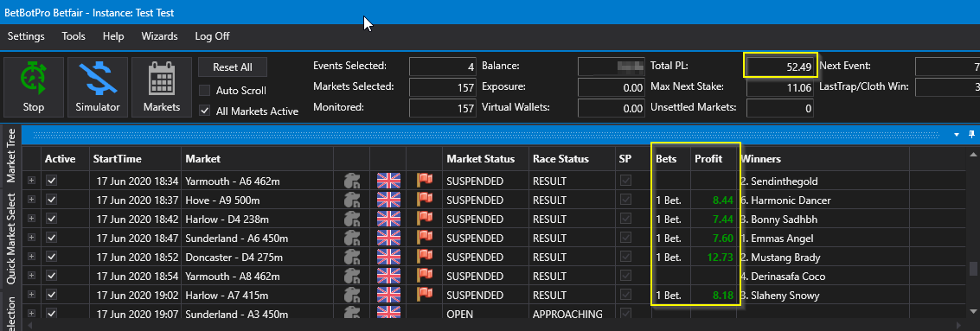
Task: Click the Total PL value 52.49
Action: pyautogui.click(x=779, y=67)
